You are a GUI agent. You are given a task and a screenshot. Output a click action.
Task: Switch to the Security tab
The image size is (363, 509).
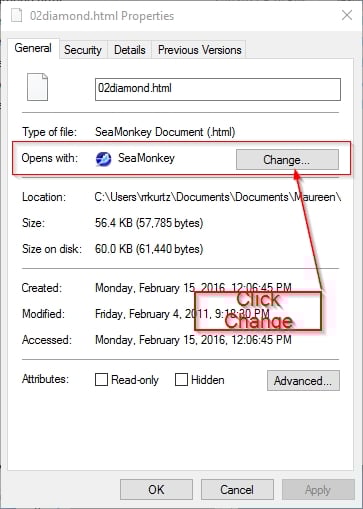point(83,50)
